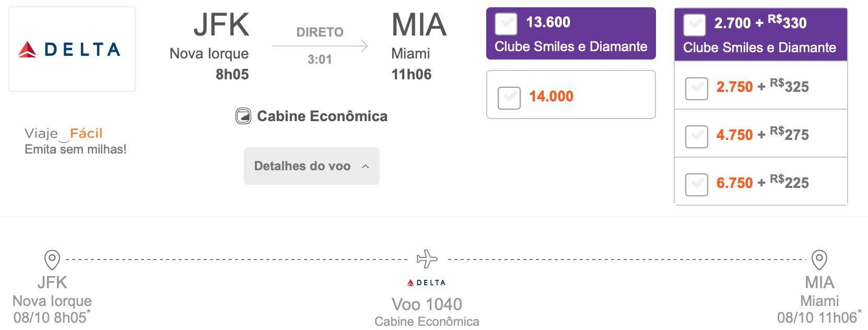Viewport: 868px width, 330px height.
Task: Choose the 6.750 + R$225 fare option
Action: tap(697, 184)
